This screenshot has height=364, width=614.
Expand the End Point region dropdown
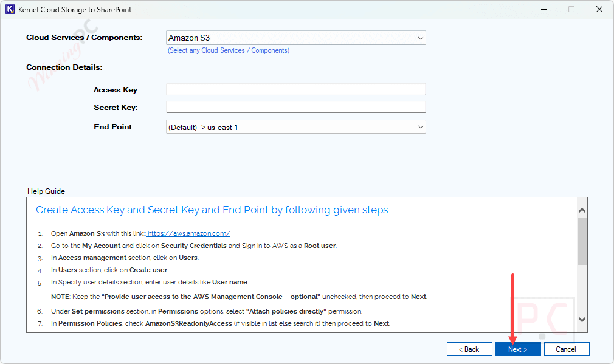(x=295, y=127)
